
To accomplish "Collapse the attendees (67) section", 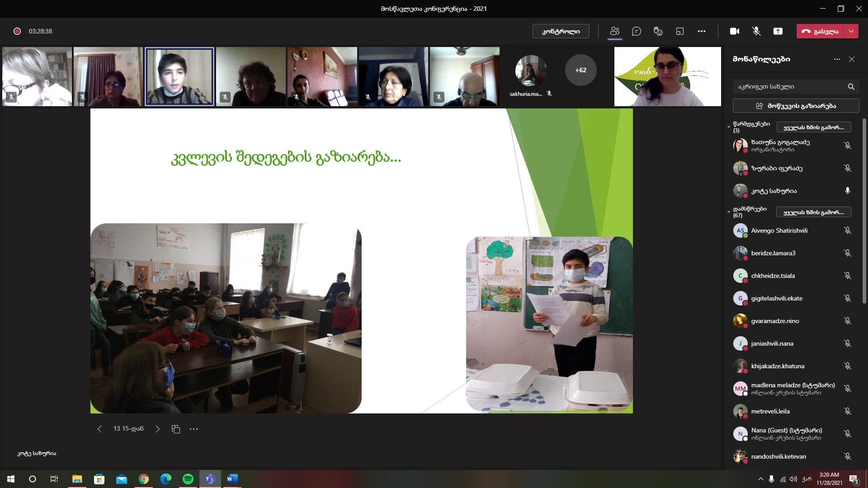I will pos(729,212).
